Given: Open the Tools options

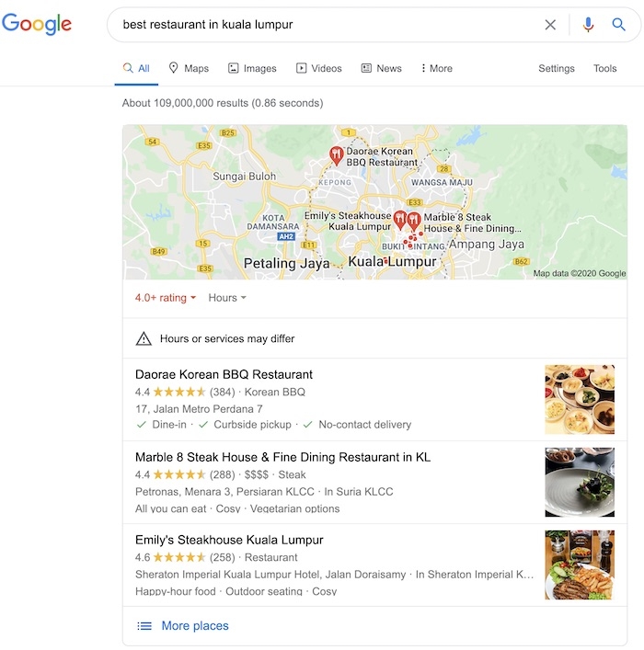Looking at the screenshot, I should (604, 68).
